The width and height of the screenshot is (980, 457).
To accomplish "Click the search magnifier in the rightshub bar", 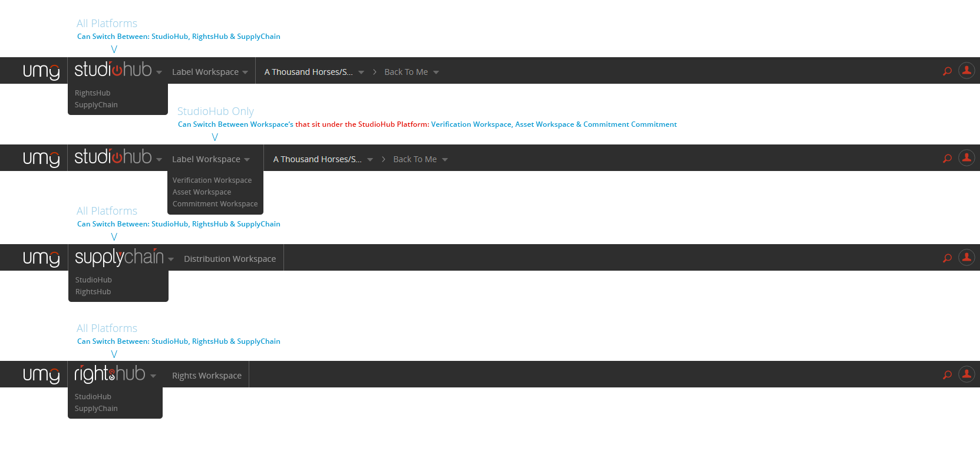I will [947, 374].
